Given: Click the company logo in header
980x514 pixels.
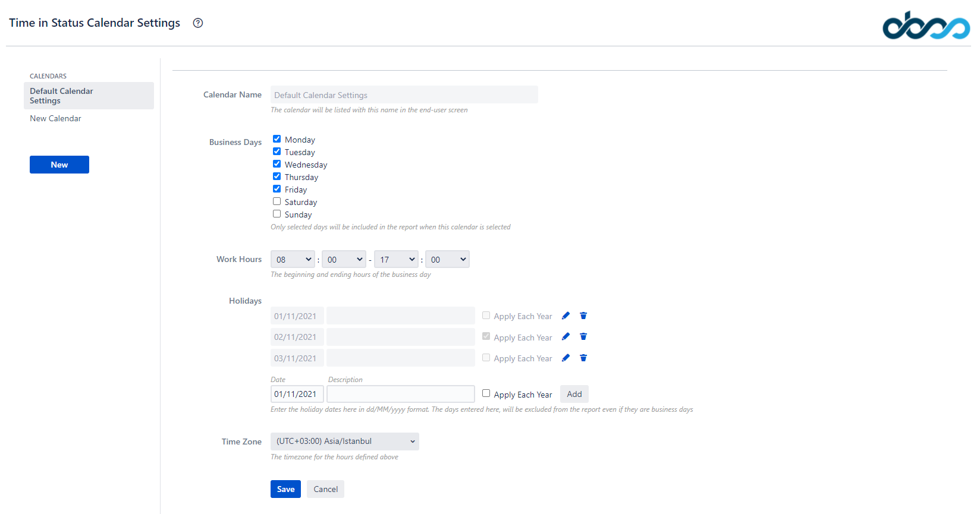Looking at the screenshot, I should (x=925, y=26).
